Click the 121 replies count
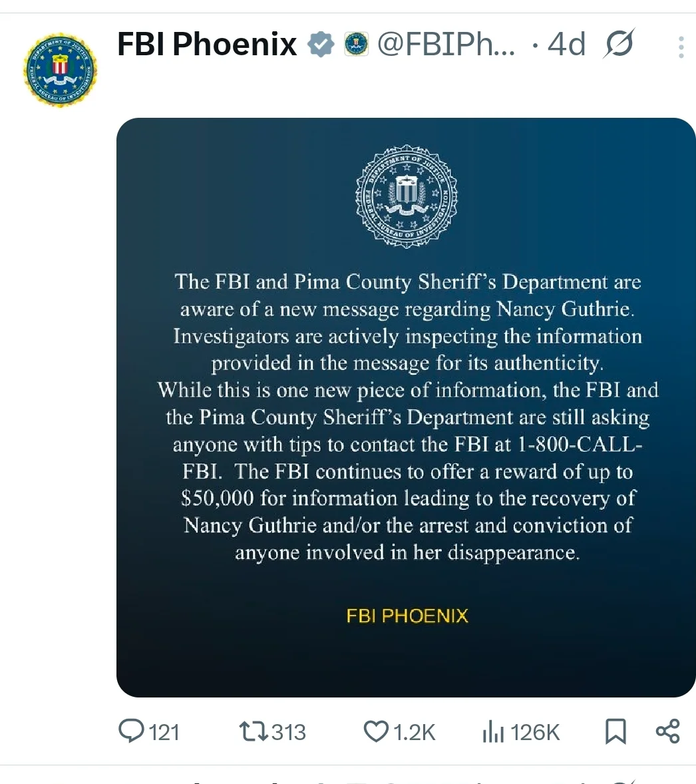The width and height of the screenshot is (696, 784). [164, 732]
